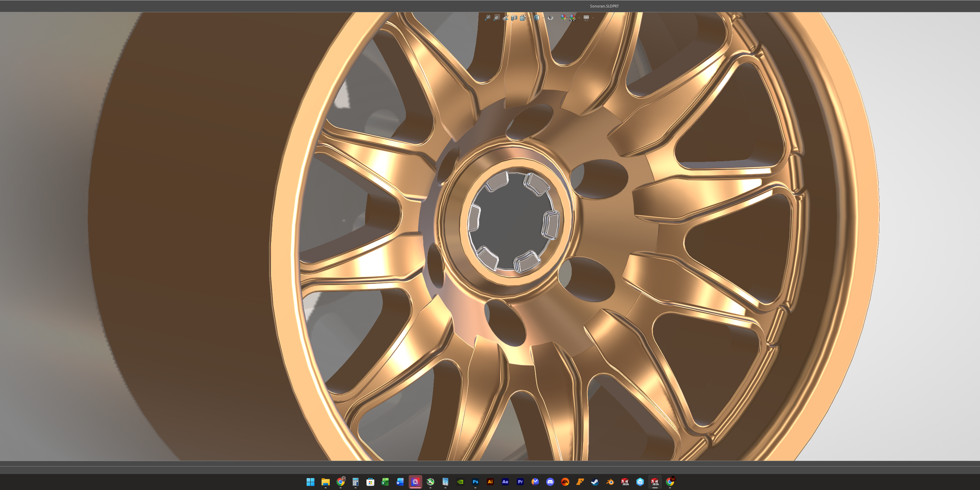Launch Blender from the taskbar

click(x=610, y=482)
